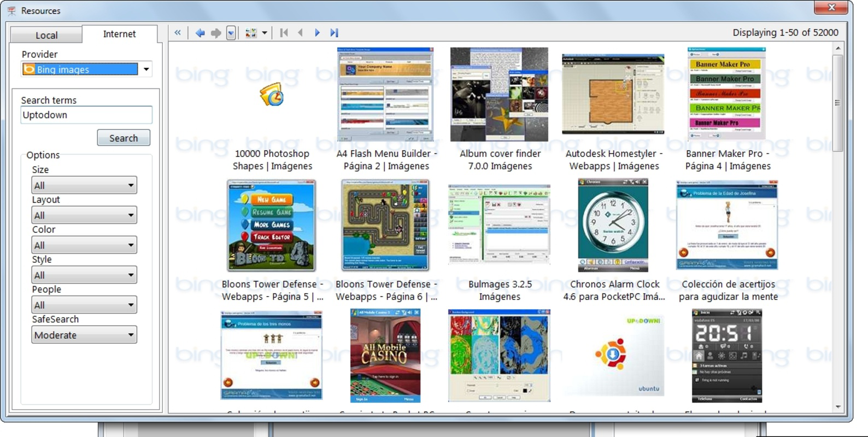Go to first results page
The width and height of the screenshot is (868, 437).
tap(284, 33)
